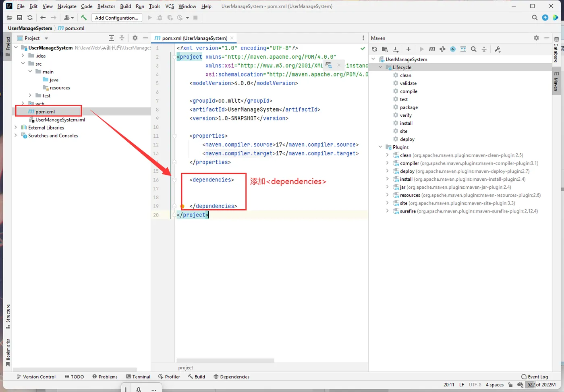This screenshot has width=564, height=392.
Task: Open the File menu
Action: pos(21,6)
